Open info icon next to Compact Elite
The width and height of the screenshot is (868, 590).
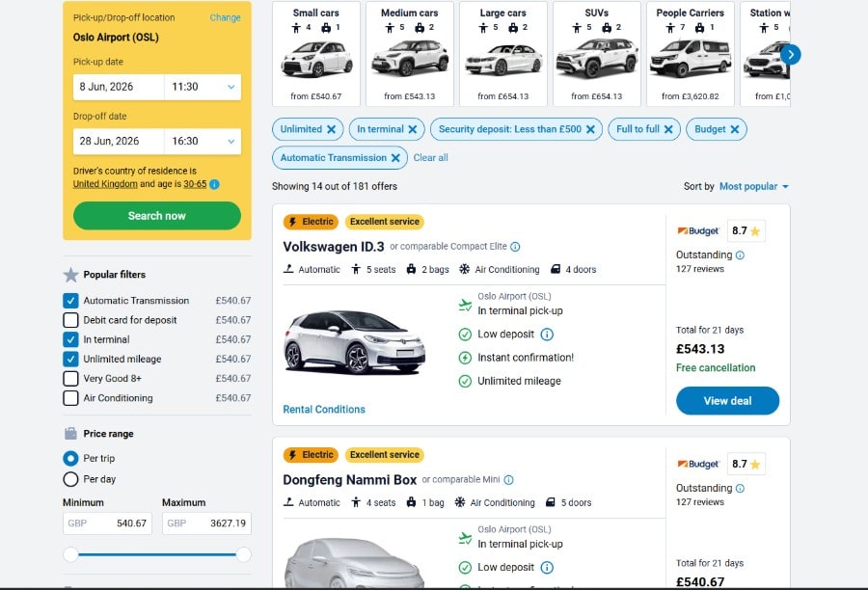pos(515,247)
